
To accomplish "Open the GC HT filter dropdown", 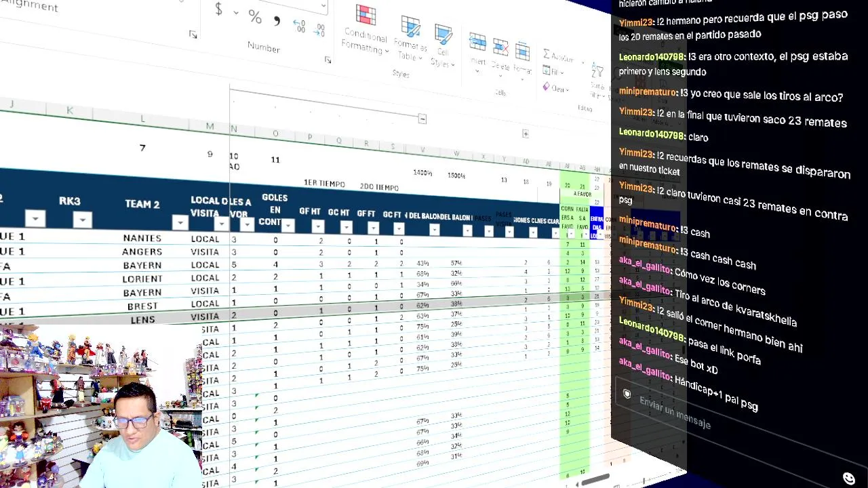I will (x=346, y=227).
